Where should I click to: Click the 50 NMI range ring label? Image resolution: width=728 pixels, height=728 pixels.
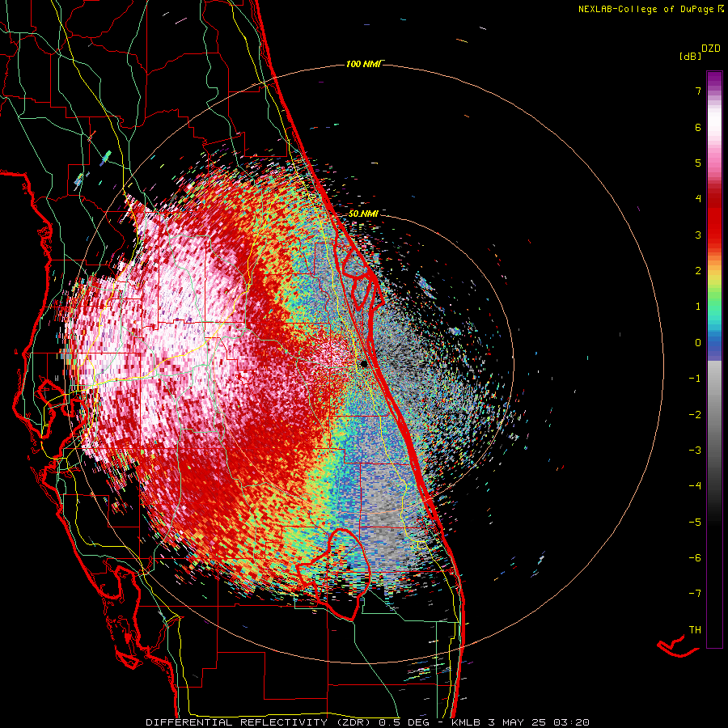point(363,214)
